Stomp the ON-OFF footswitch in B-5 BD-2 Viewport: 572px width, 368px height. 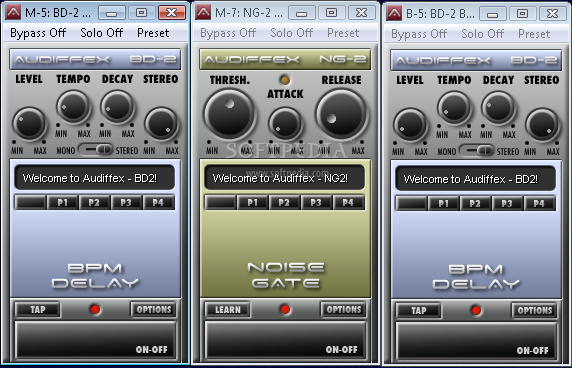pos(476,341)
